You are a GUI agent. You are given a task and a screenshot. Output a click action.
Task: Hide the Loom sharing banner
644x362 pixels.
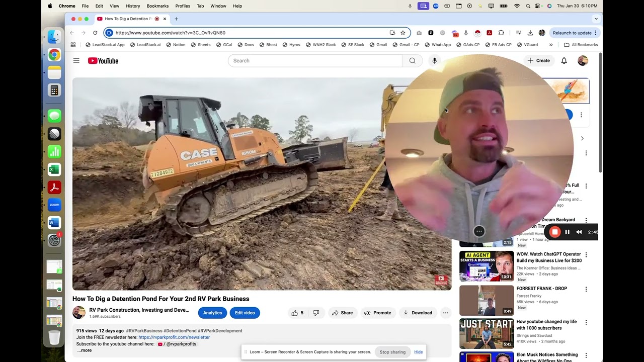tap(418, 352)
